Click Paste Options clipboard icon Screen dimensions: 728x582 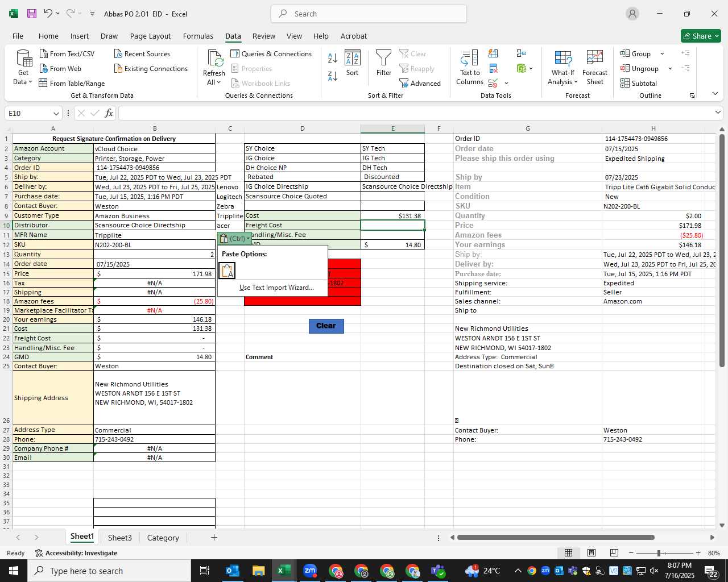point(227,271)
